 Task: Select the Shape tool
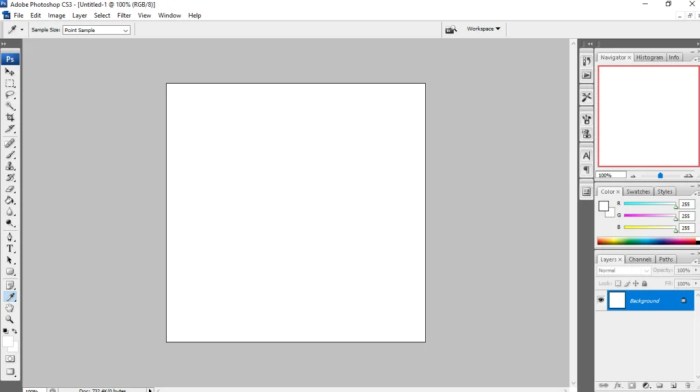[10, 272]
